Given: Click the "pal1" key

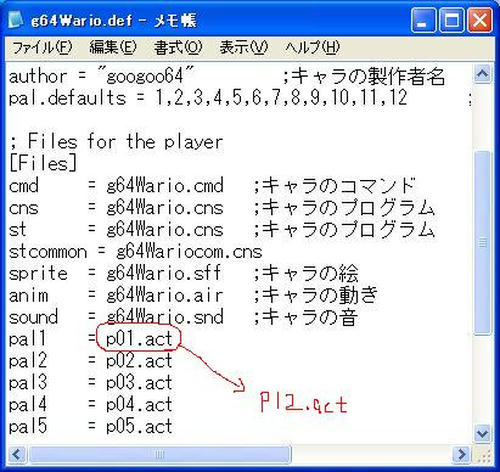Looking at the screenshot, I should [27, 339].
